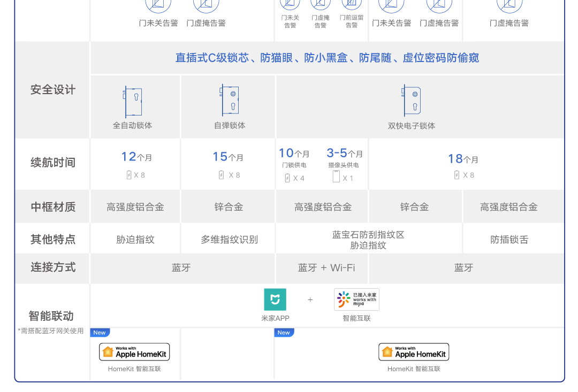Click the left New tag

(100, 333)
